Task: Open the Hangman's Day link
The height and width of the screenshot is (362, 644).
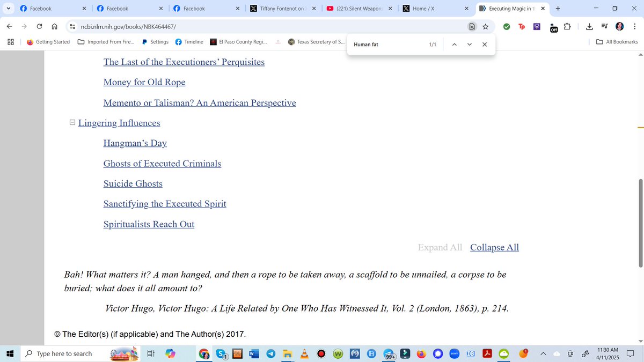Action: [x=135, y=143]
